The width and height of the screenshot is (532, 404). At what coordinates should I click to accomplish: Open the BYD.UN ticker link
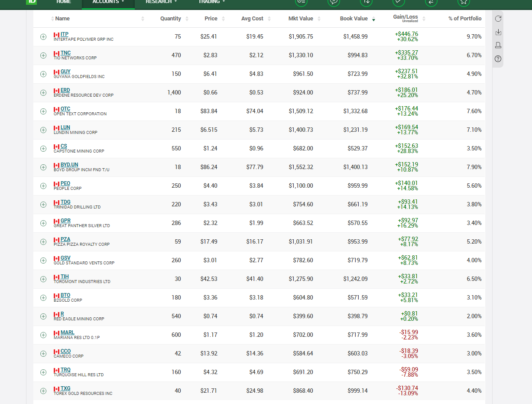tap(69, 165)
